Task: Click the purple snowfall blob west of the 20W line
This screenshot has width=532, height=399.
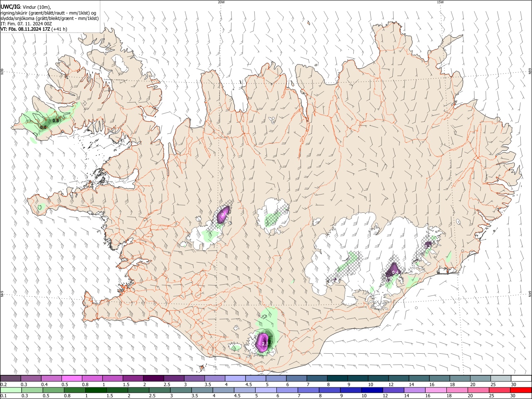Action: [223, 215]
